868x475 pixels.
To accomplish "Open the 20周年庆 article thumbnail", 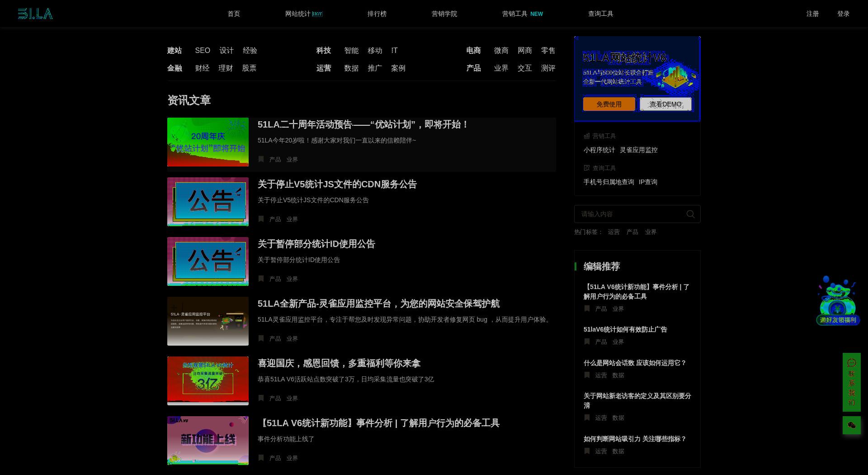I will [x=208, y=142].
